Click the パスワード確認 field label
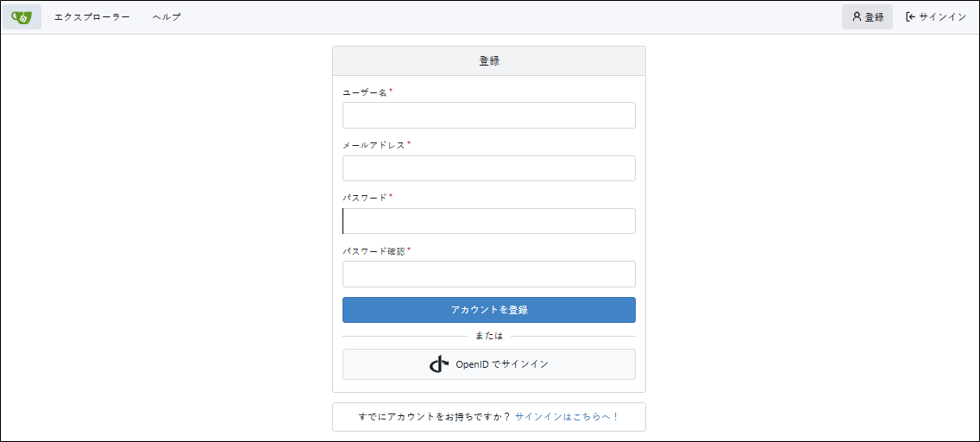 [374, 251]
